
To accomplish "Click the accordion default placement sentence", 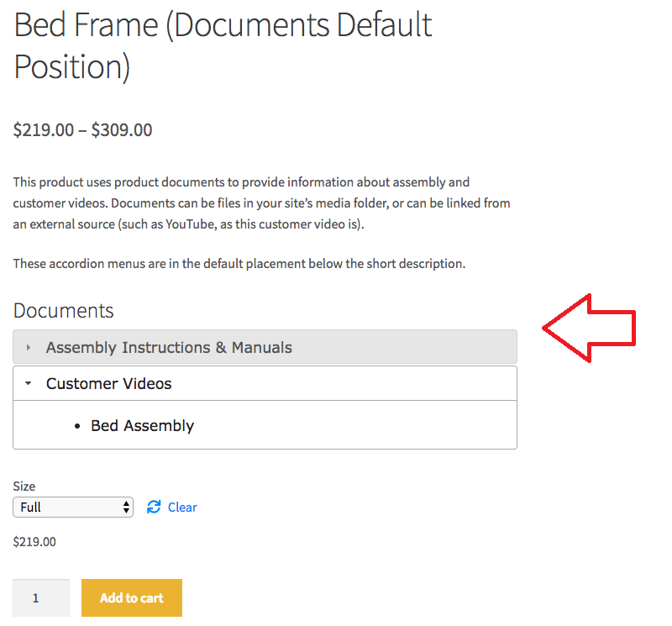I will click(239, 264).
